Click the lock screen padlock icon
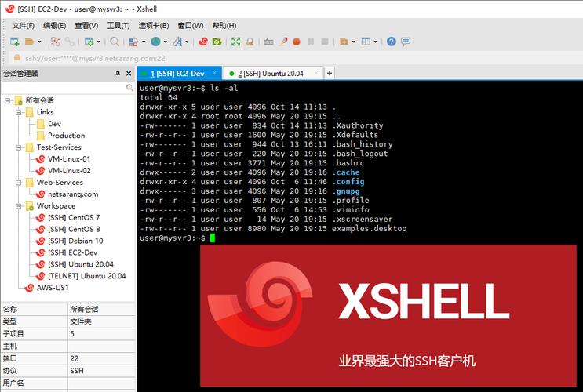Screen dimensions: 583x392 [250, 42]
